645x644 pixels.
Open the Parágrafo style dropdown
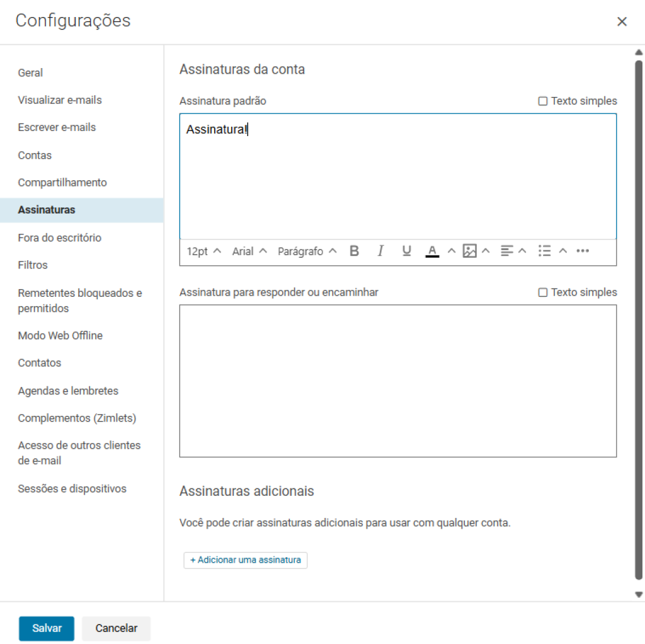click(307, 251)
